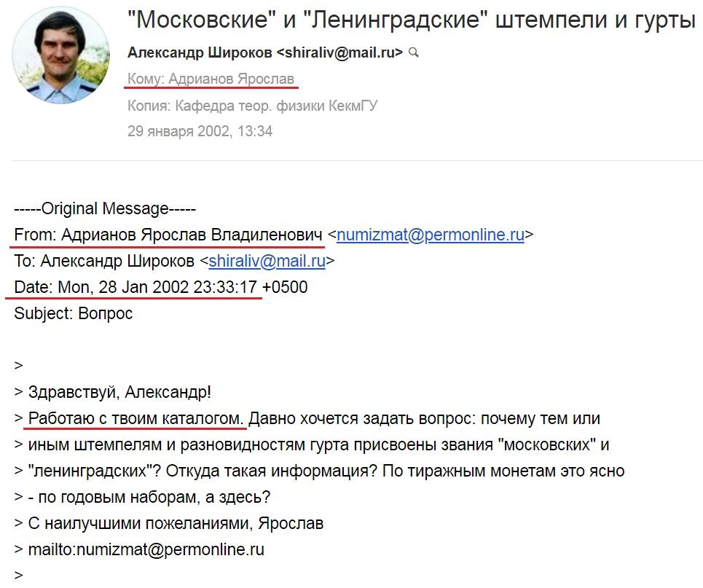This screenshot has height=588, width=703.
Task: Click the underlined phrase Работаю с твоим каталогом
Action: 136,418
